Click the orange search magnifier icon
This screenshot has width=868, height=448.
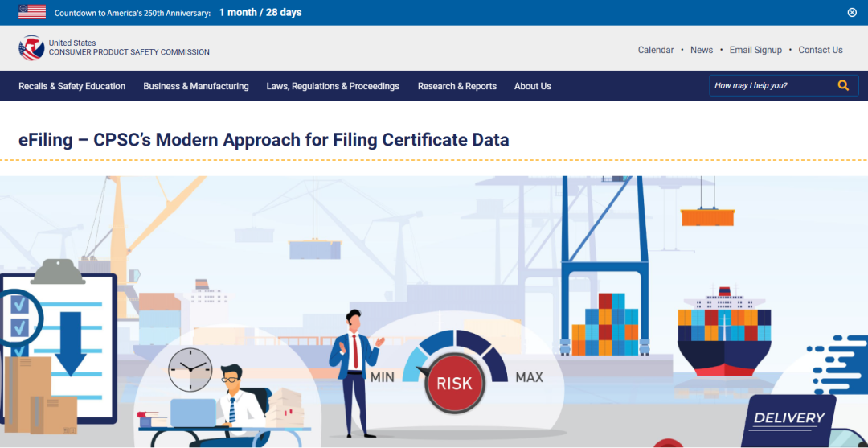(843, 86)
